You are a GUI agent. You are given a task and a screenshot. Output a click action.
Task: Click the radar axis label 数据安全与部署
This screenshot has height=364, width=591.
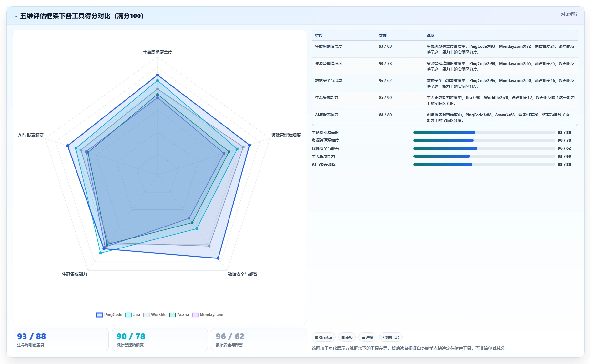[x=242, y=274]
